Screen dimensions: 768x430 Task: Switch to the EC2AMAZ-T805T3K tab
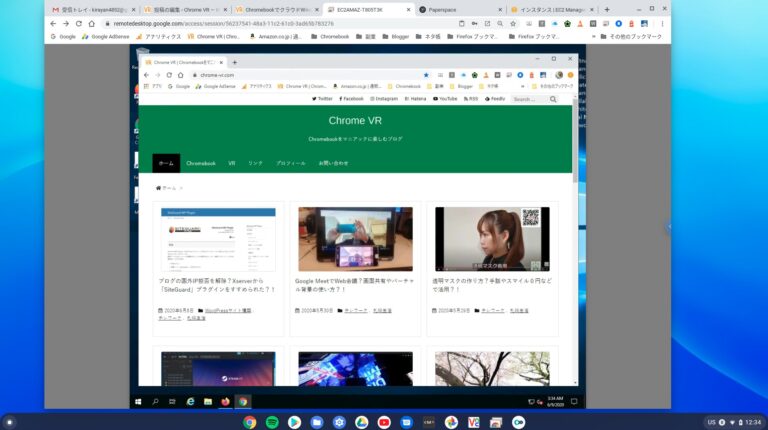(368, 9)
